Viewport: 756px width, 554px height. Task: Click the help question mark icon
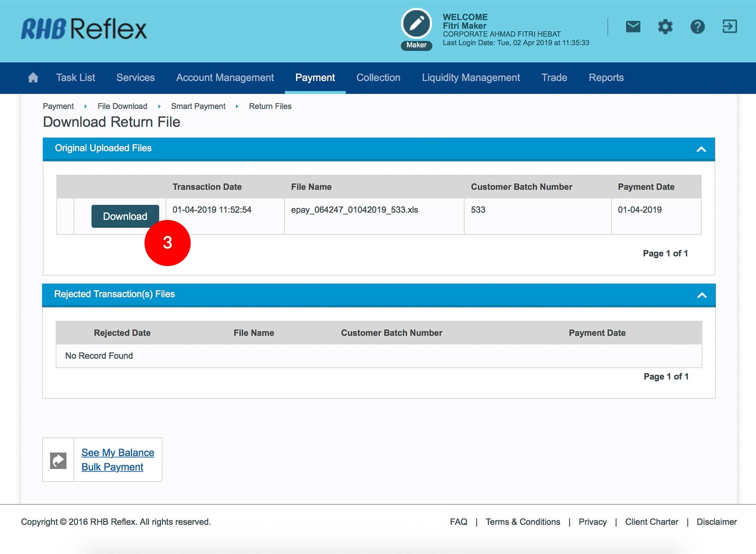pos(697,27)
